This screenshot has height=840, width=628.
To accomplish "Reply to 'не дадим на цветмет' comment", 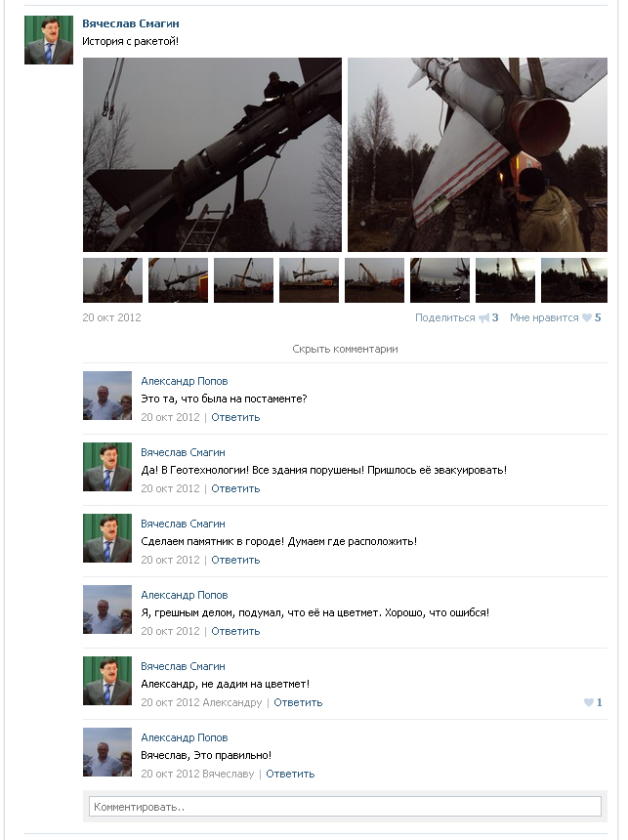I will 298,702.
